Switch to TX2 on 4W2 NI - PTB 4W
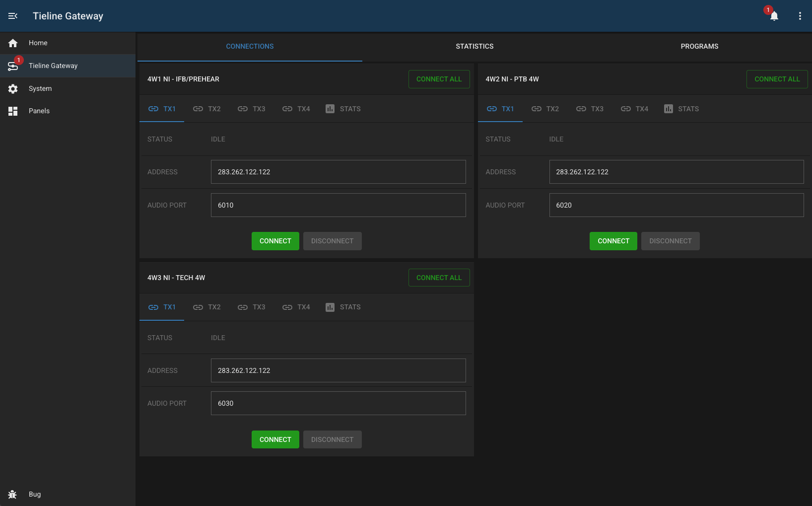 click(x=545, y=109)
